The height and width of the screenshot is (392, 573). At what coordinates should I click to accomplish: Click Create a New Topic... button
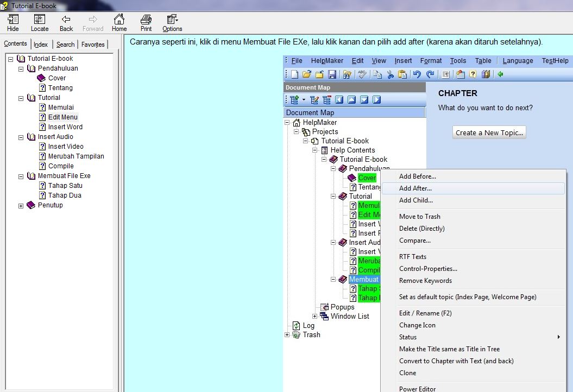pyautogui.click(x=489, y=132)
